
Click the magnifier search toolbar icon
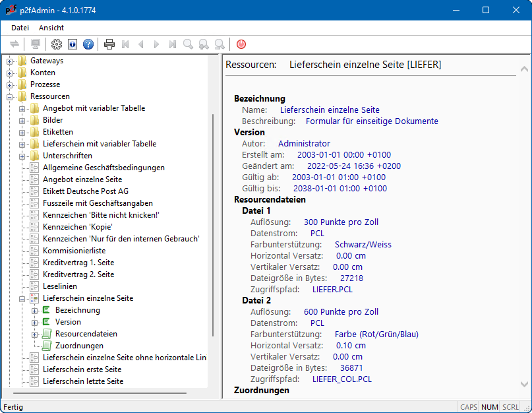click(189, 44)
